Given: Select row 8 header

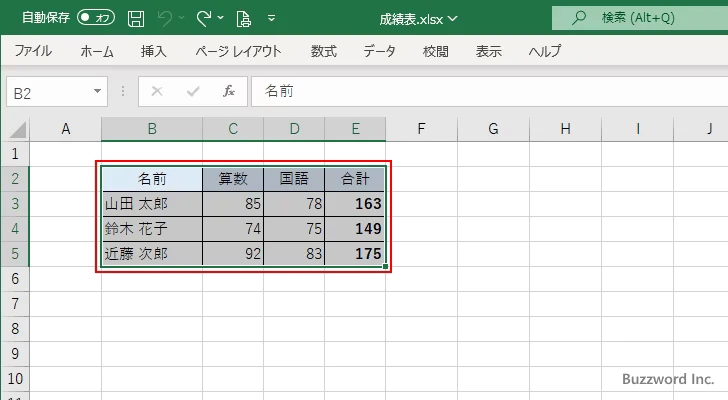Looking at the screenshot, I should pos(15,329).
